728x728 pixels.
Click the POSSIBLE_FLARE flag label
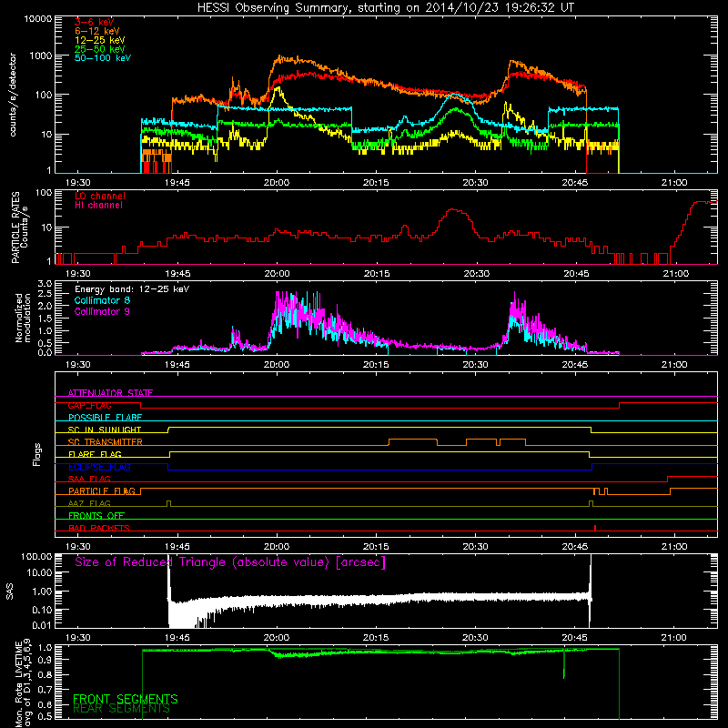point(105,418)
